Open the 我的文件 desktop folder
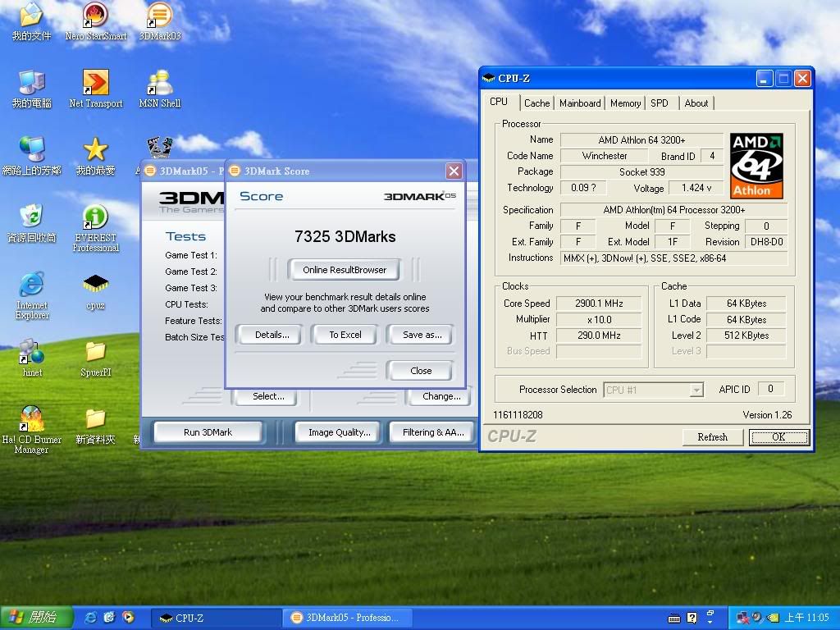840x630 pixels. (x=32, y=21)
